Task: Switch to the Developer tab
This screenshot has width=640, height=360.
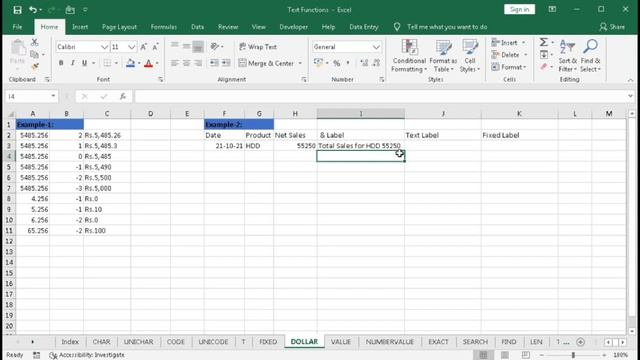Action: pyautogui.click(x=293, y=27)
